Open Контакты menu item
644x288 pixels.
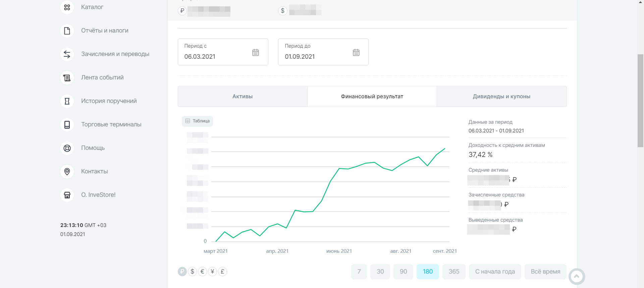click(x=94, y=171)
